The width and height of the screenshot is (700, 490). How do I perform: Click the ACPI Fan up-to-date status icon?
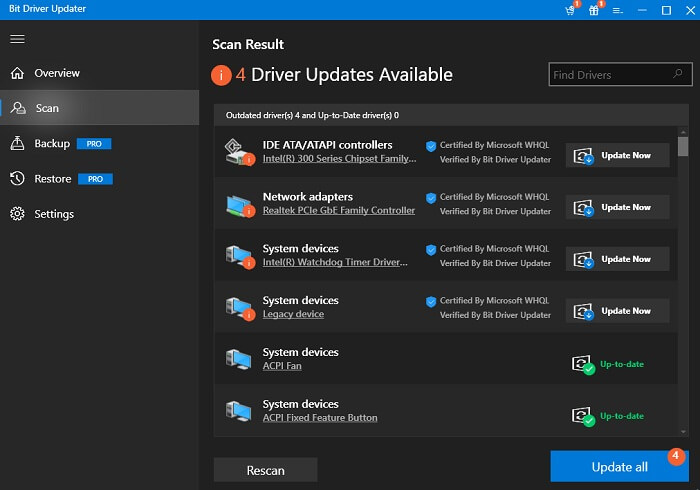[581, 364]
